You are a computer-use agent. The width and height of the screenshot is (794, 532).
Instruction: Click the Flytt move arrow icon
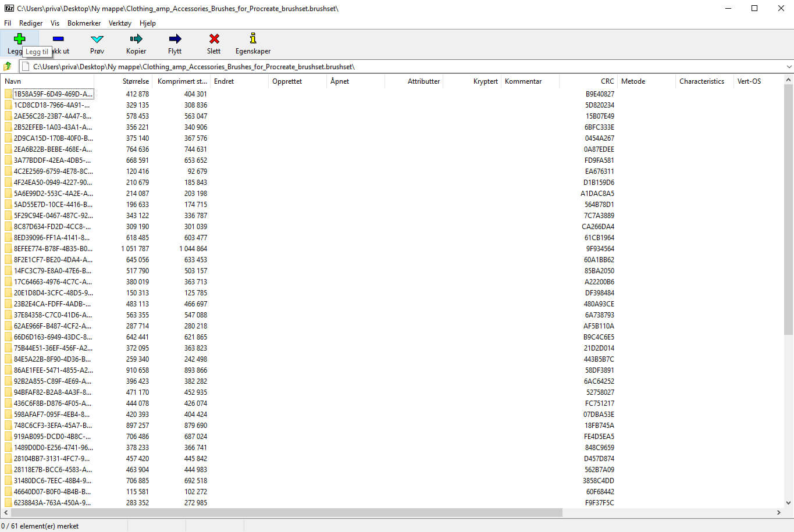175,39
